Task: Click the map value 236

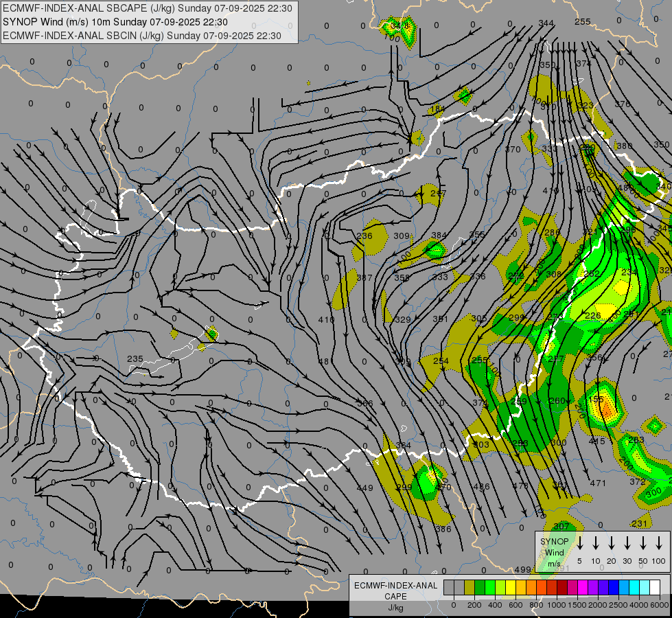Action: pyautogui.click(x=364, y=236)
